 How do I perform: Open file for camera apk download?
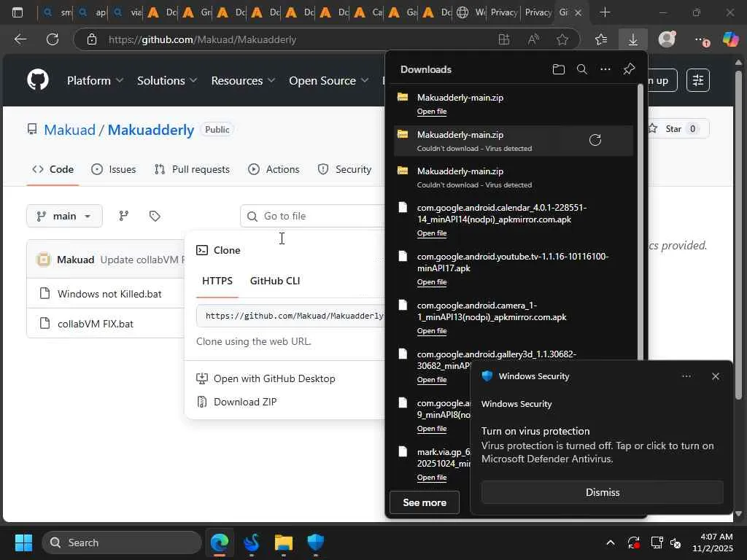[432, 331]
